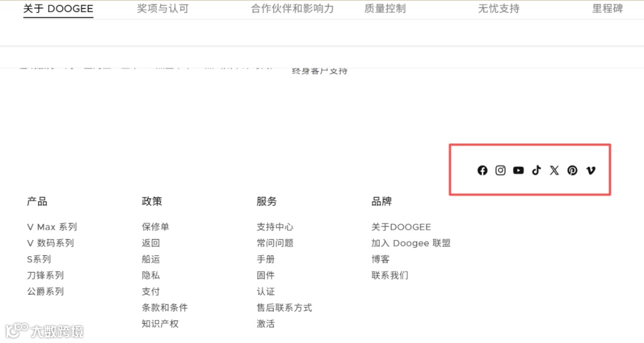The height and width of the screenshot is (343, 644).
Task: Open the 关于DOOGEE footer link
Action: (401, 227)
